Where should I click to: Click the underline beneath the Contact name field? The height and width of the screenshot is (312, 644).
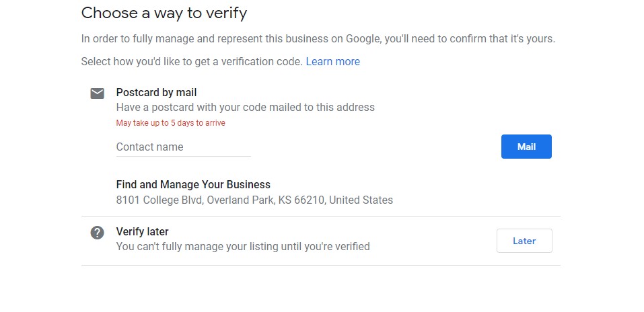click(183, 156)
